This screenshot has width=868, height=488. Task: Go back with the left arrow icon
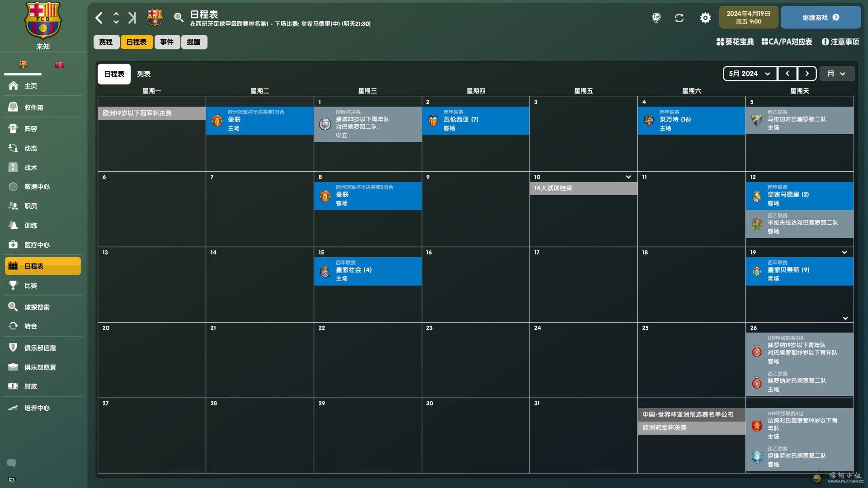[99, 18]
